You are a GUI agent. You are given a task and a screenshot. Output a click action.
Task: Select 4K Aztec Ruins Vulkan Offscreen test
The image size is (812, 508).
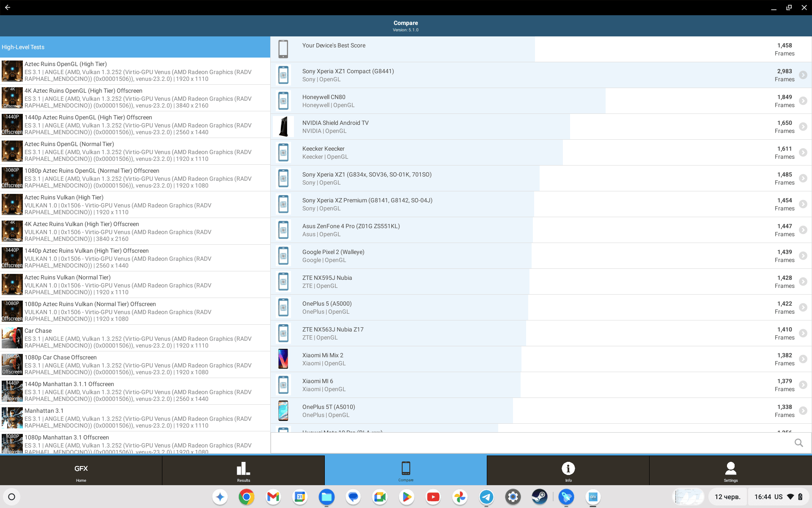(135, 231)
